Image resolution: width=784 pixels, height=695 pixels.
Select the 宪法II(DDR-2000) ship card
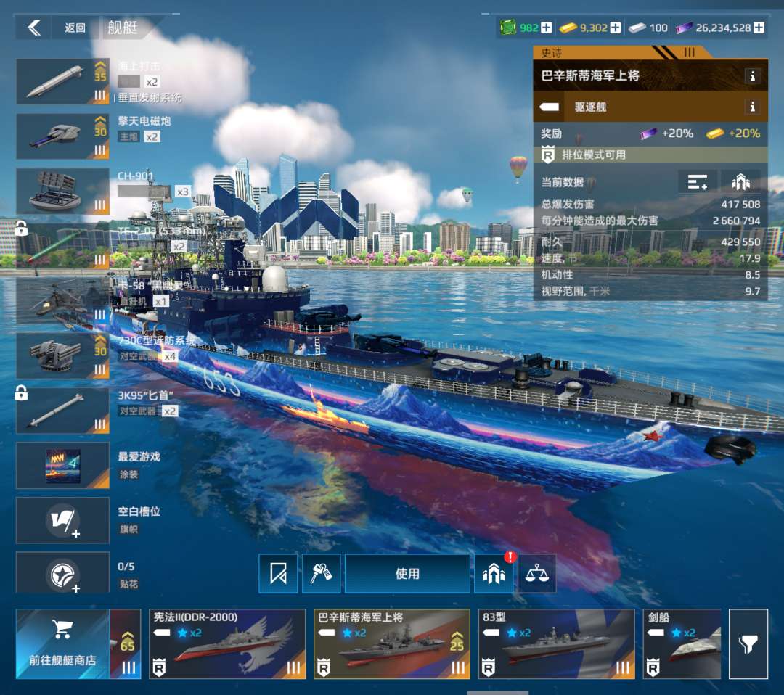pyautogui.click(x=227, y=643)
